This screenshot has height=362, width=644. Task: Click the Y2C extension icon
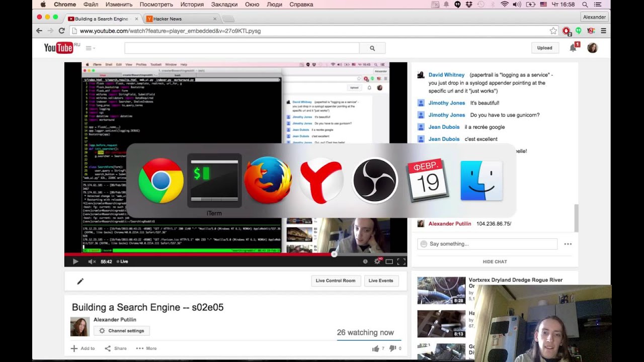click(591, 31)
